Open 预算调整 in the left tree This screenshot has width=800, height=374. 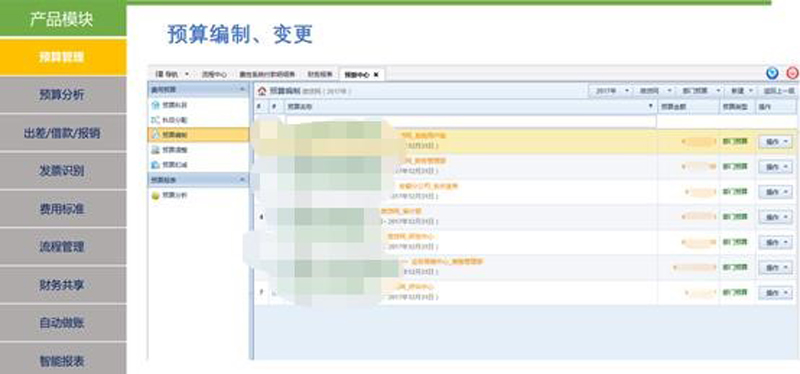(x=175, y=150)
